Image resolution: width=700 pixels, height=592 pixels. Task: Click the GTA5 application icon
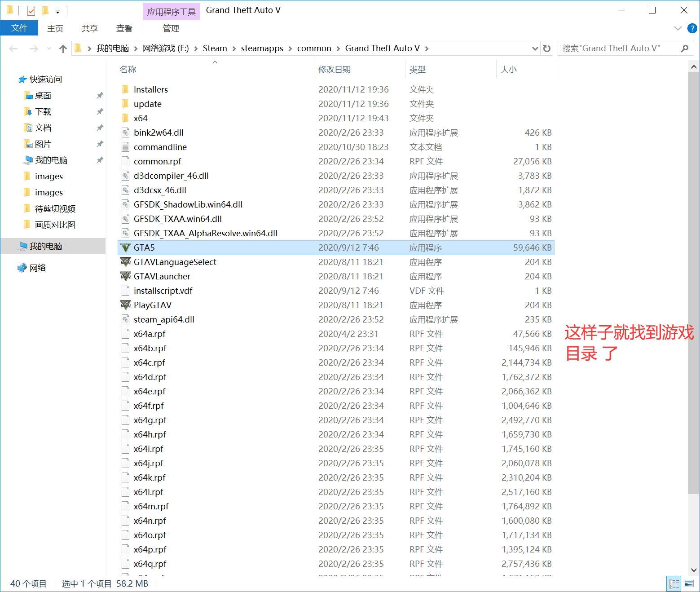pyautogui.click(x=126, y=247)
